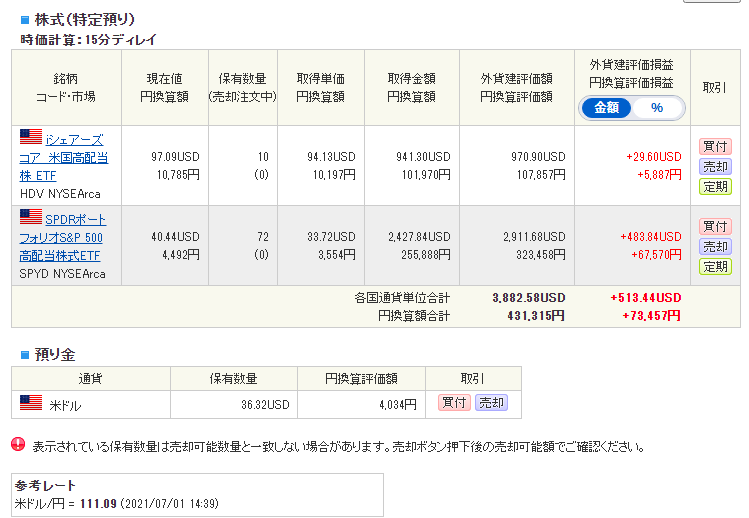Click 定期 button for HDV

(x=715, y=186)
